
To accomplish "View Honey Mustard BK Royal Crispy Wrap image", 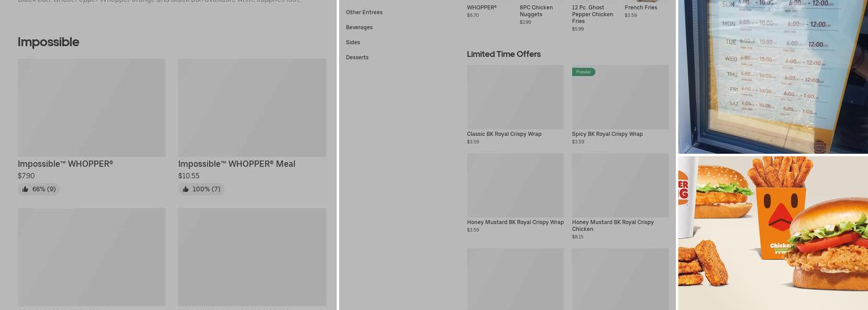I will point(515,185).
